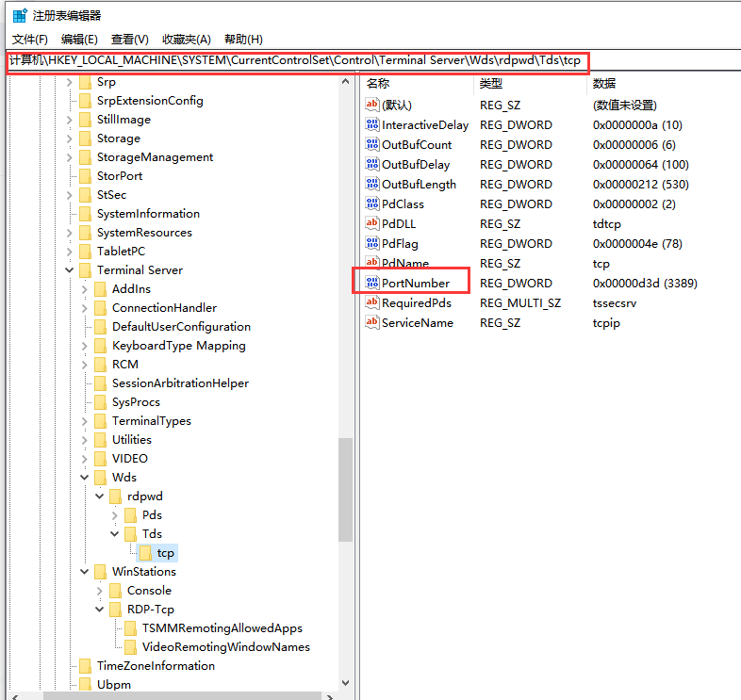
Task: Select the TSMMRemotingAllowedApps tree item
Action: [x=222, y=628]
